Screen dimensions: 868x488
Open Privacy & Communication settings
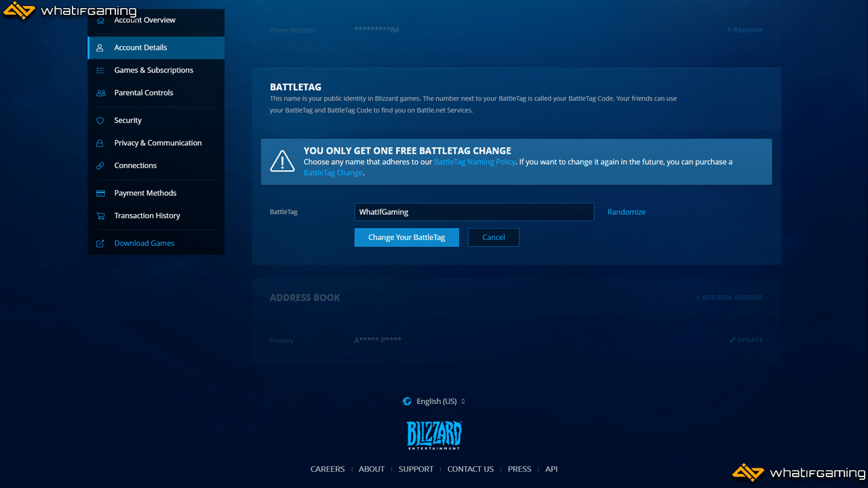tap(156, 142)
